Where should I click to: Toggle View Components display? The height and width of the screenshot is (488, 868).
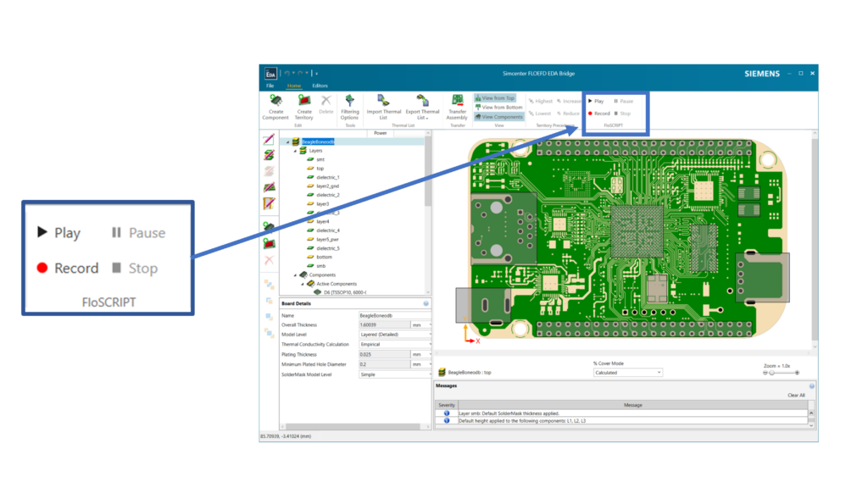(498, 117)
